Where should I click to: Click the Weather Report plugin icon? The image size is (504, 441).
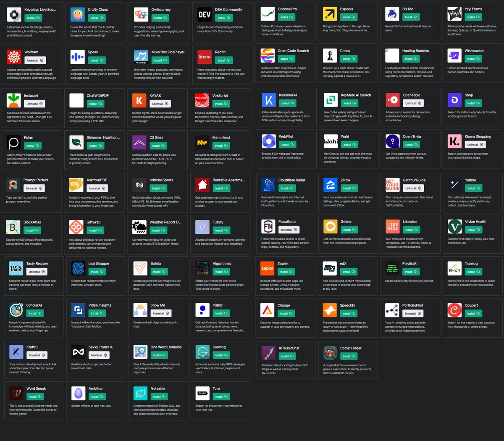[139, 227]
